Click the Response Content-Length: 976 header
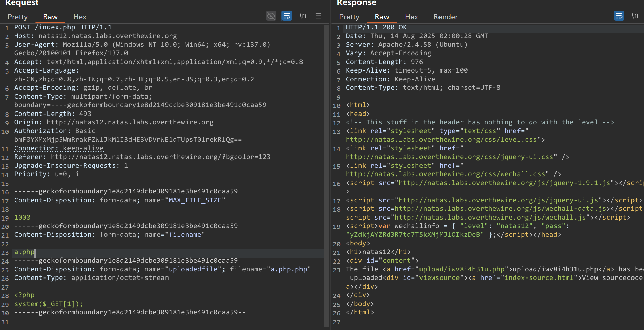Screen dimensions: 644x330 pos(384,62)
